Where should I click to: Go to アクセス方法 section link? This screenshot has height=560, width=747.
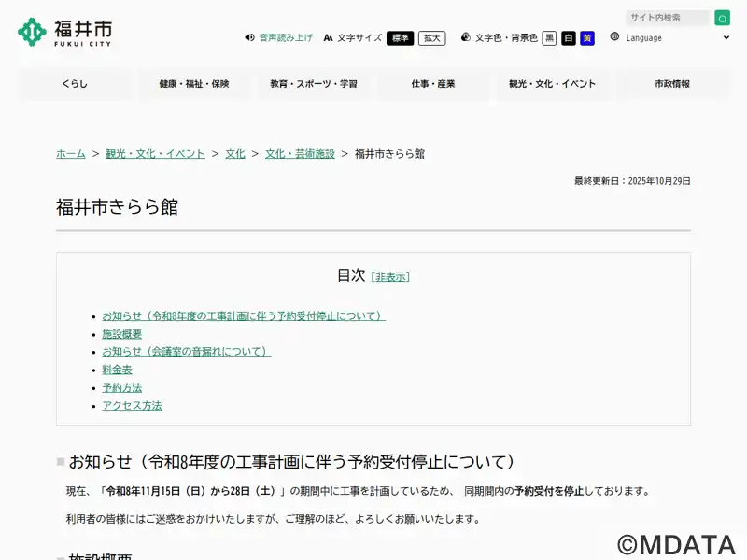[132, 406]
